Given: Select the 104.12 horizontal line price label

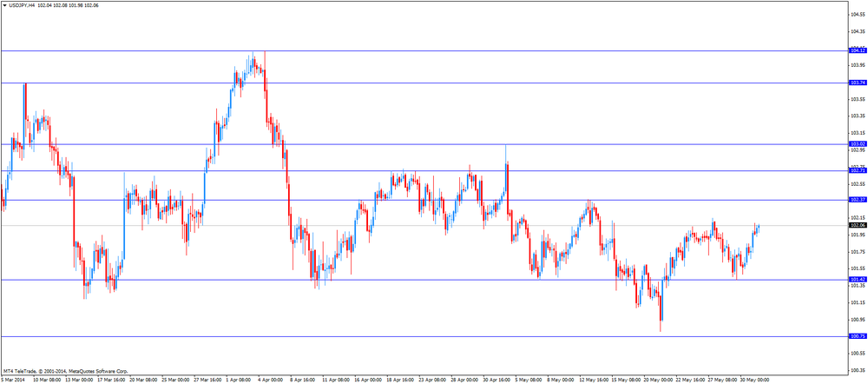Looking at the screenshot, I should tap(858, 50).
